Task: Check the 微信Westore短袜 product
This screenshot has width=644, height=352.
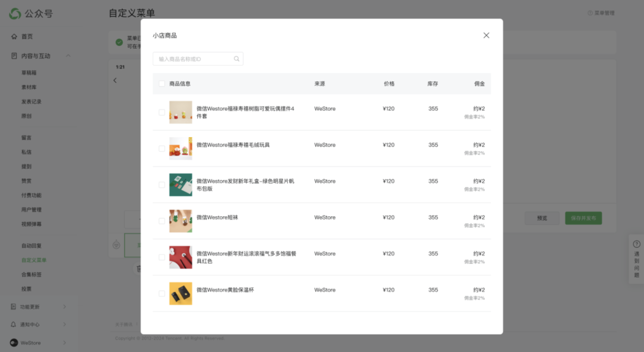Action: tap(162, 221)
